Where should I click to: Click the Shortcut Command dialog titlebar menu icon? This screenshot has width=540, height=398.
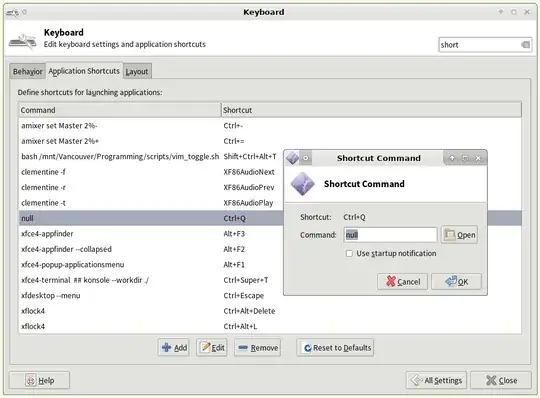[292, 158]
